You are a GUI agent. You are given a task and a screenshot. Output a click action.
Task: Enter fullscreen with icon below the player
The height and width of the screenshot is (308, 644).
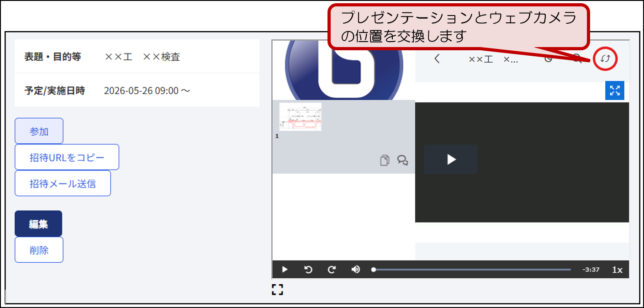click(x=277, y=289)
